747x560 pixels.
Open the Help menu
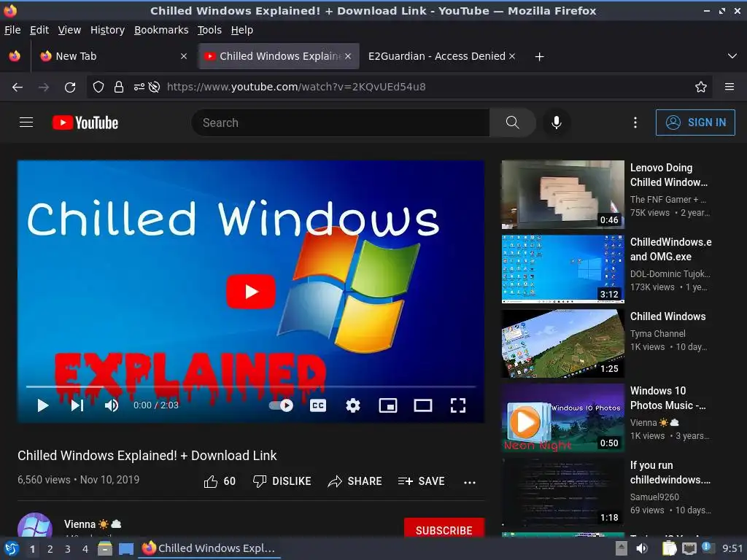[x=242, y=30]
